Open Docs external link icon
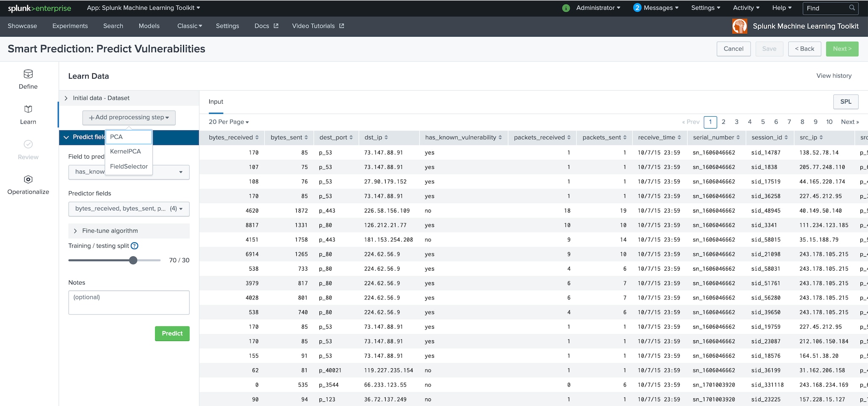This screenshot has height=406, width=868. click(276, 26)
